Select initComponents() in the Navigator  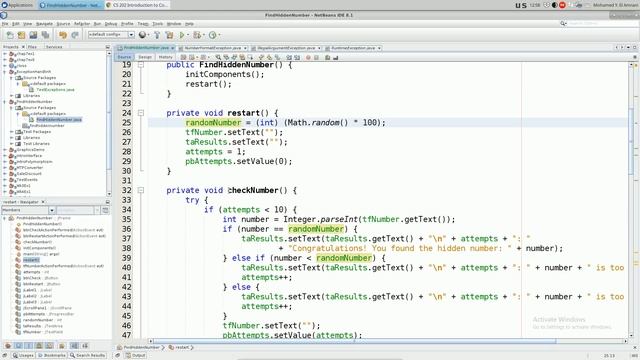tap(39, 248)
